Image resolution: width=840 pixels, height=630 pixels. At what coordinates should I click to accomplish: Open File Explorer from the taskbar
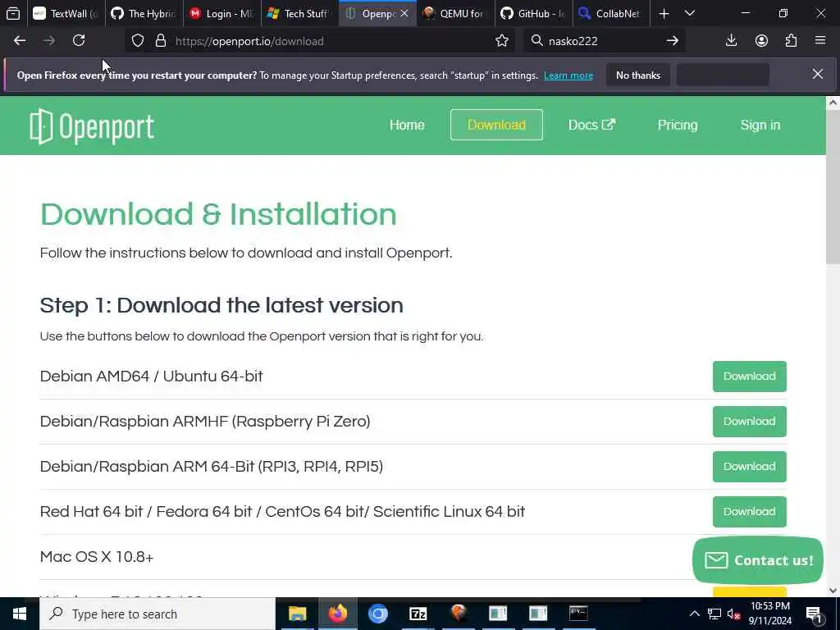pyautogui.click(x=297, y=614)
